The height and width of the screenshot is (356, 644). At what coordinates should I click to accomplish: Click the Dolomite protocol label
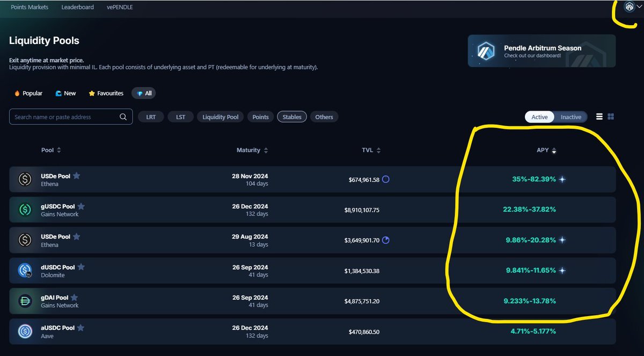[53, 275]
